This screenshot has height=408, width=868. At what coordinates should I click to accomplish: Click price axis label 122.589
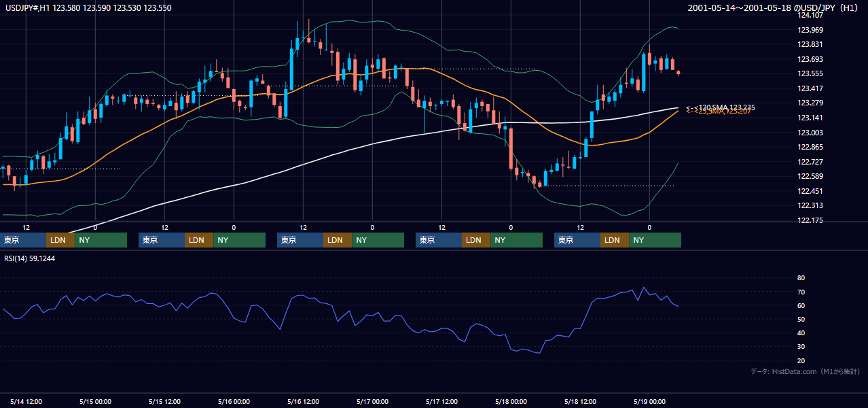coord(810,176)
